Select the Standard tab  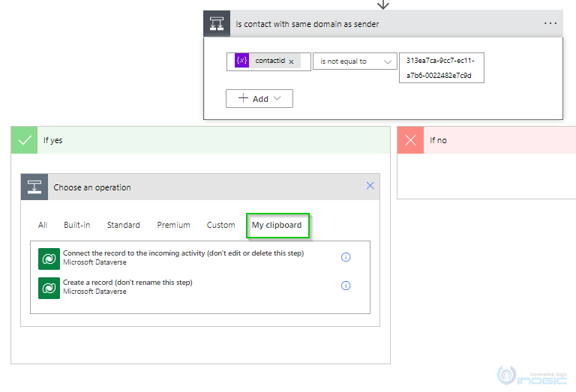coord(123,225)
